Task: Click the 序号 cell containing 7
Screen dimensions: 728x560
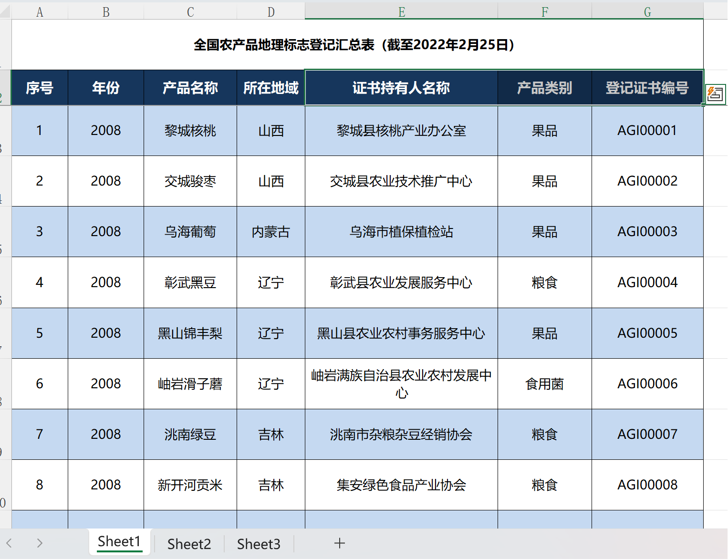Action: [x=40, y=435]
